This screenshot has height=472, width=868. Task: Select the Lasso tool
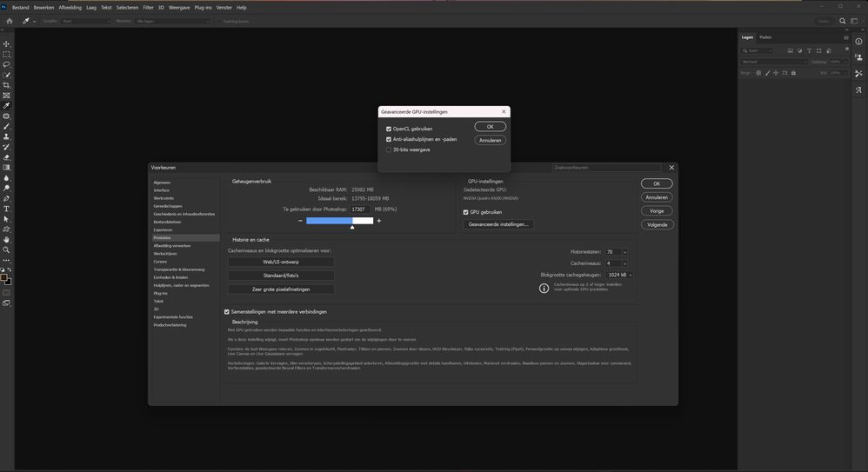[6, 64]
